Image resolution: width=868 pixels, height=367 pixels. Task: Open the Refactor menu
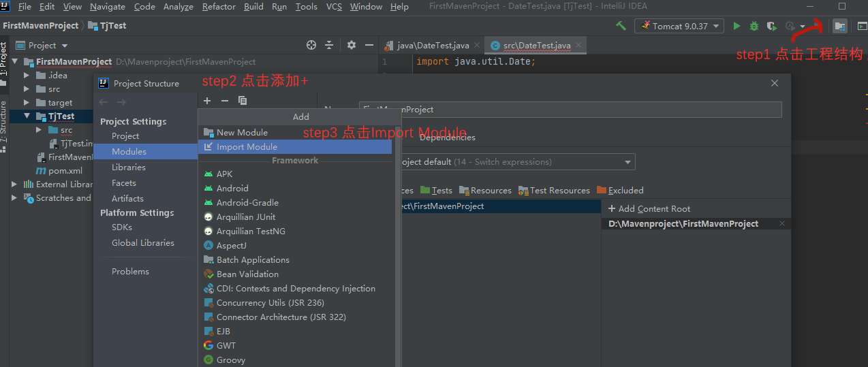219,7
